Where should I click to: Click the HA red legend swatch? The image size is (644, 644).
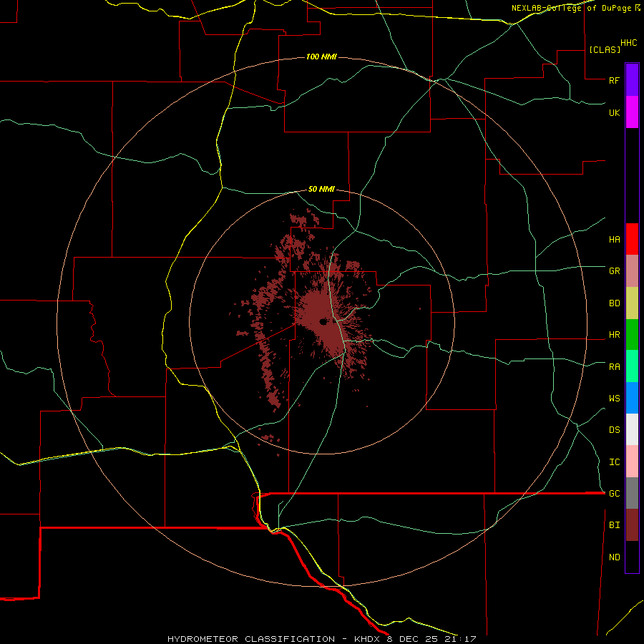click(x=632, y=239)
